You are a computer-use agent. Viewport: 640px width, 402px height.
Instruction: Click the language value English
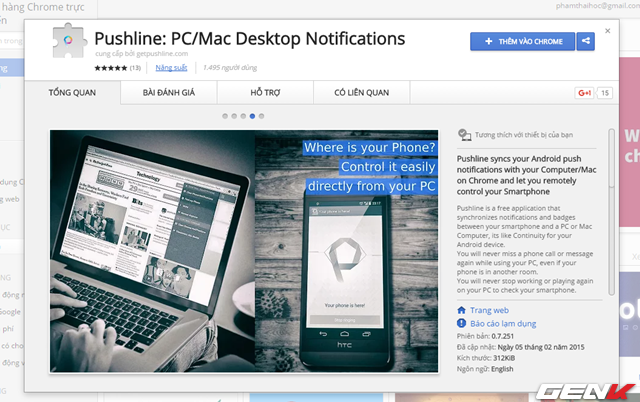(x=502, y=369)
